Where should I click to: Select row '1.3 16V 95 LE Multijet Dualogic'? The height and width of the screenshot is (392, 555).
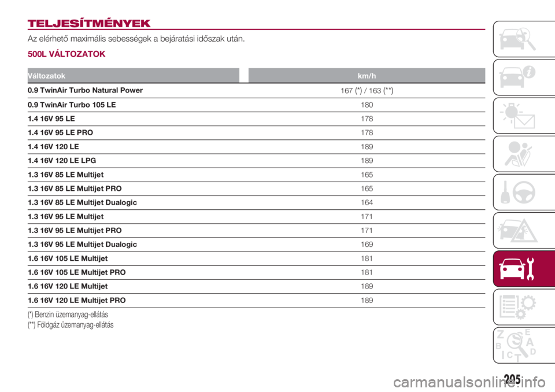click(x=256, y=245)
